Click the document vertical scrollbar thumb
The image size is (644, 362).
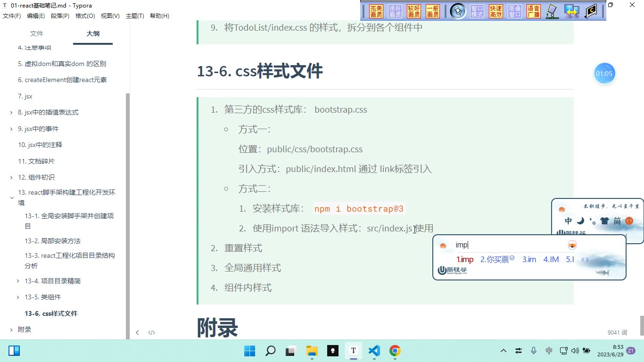642,326
